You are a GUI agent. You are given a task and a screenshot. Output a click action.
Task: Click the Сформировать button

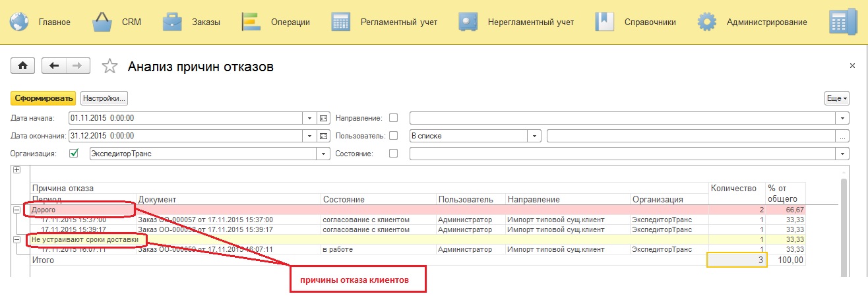click(x=44, y=98)
